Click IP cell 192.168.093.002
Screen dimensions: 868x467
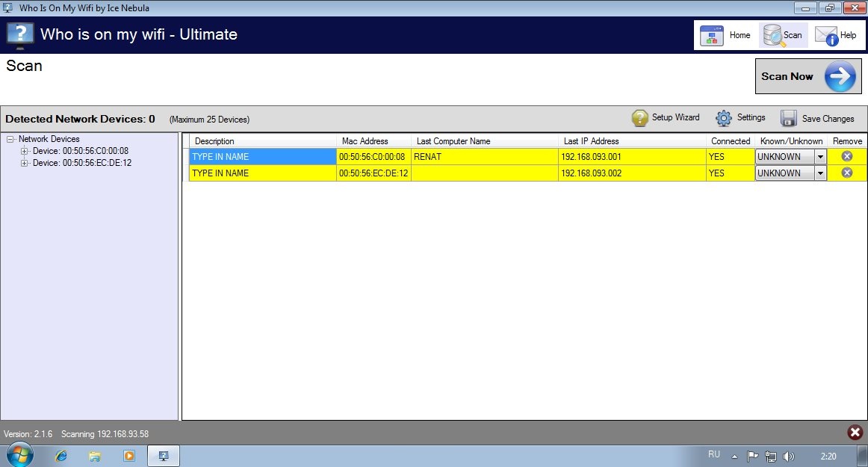632,173
